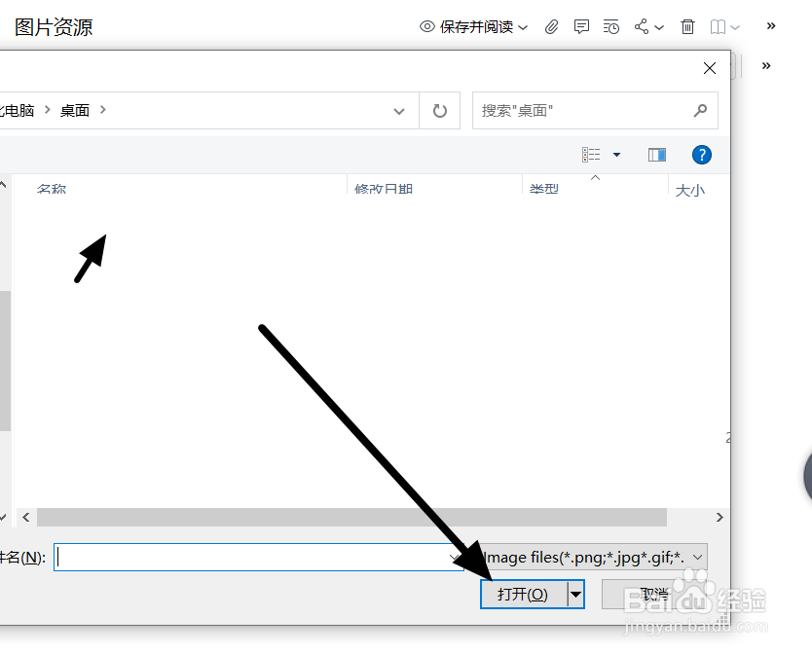
Task: Click the 取消 button
Action: click(x=653, y=594)
